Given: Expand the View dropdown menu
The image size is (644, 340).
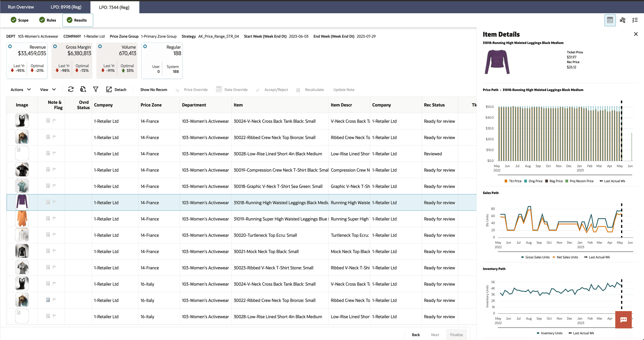Looking at the screenshot, I should click(x=48, y=89).
